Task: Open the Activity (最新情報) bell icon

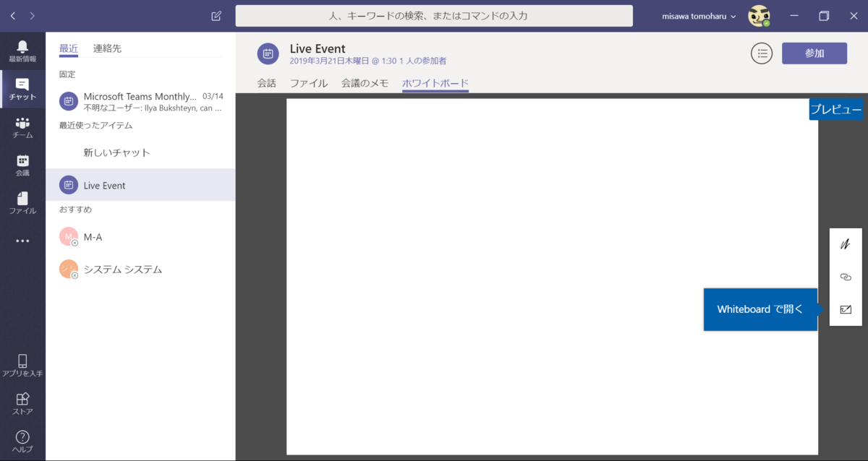Action: pyautogui.click(x=22, y=51)
